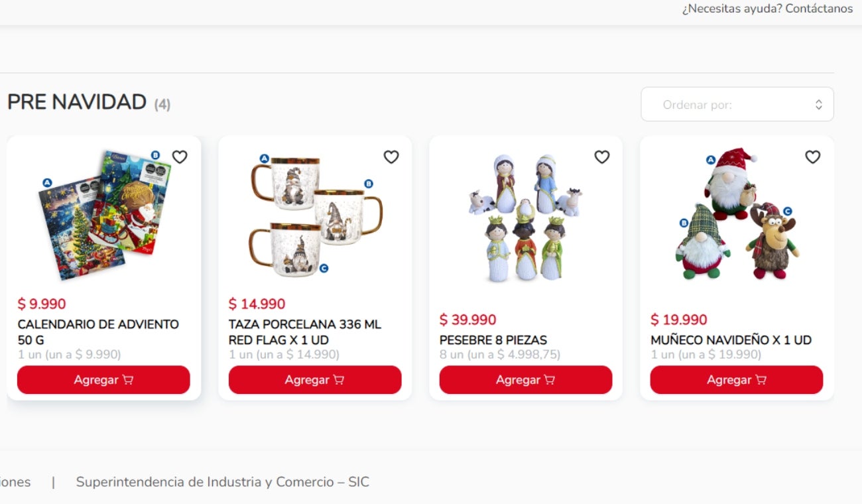Click the Ordenar por chevron arrows
Screen dimensions: 862x504
tap(819, 105)
